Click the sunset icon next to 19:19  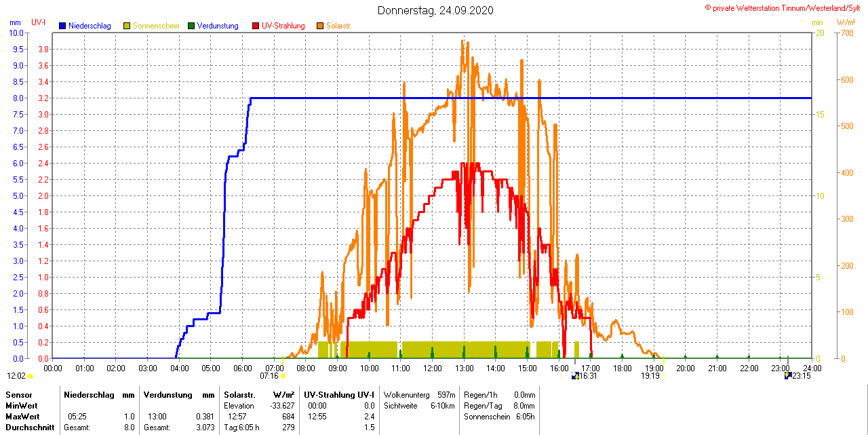tap(664, 375)
